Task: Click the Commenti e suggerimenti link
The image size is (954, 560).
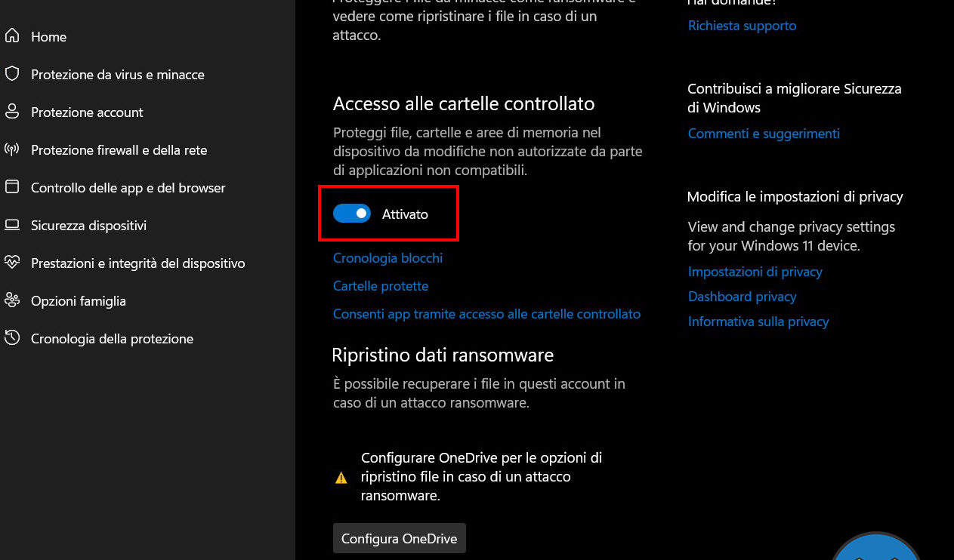Action: coord(764,134)
